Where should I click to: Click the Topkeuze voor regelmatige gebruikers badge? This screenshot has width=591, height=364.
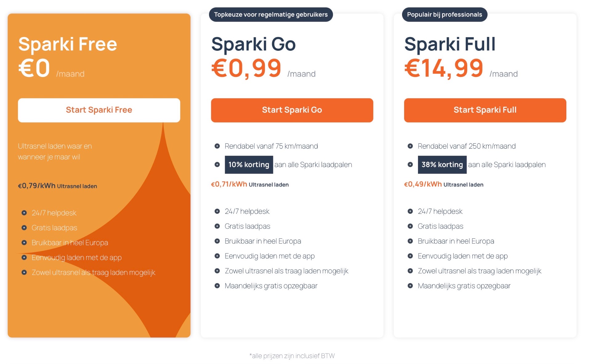271,14
